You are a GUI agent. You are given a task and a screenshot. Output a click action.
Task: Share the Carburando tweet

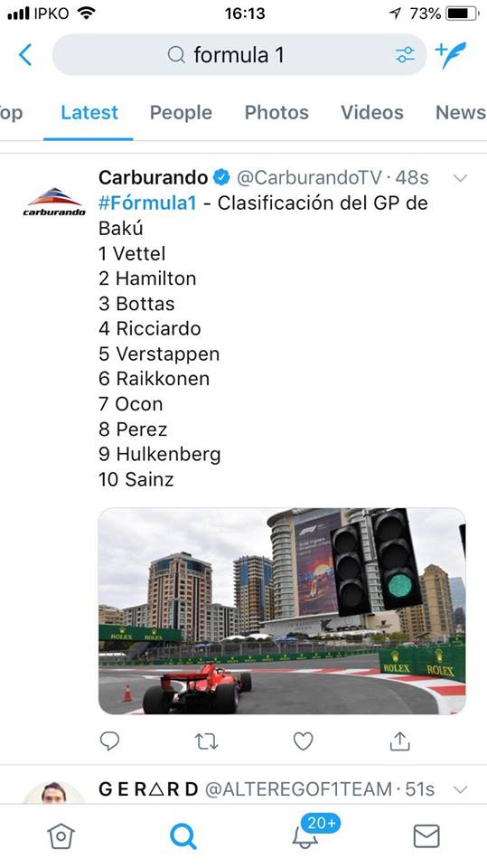coord(399,741)
